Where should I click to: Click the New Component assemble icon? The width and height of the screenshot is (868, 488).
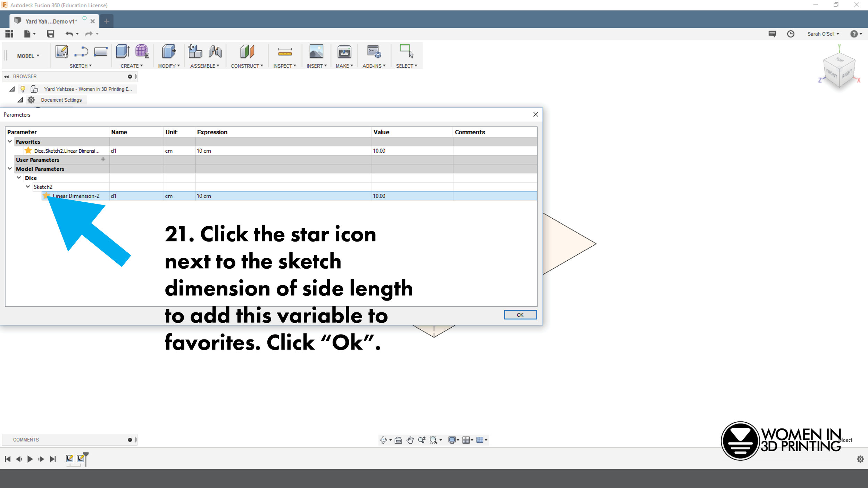click(195, 51)
